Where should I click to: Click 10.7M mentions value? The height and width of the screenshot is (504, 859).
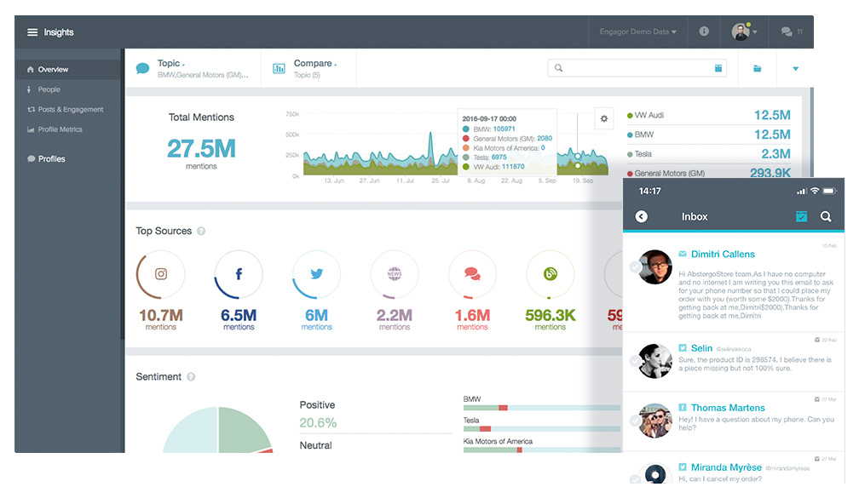pos(161,315)
